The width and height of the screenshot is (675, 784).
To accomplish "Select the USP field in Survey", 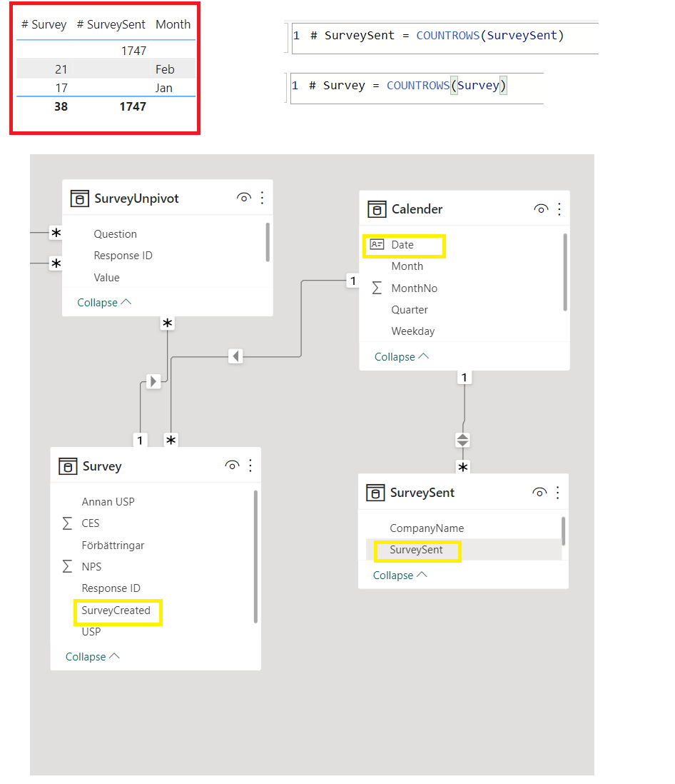I will (91, 632).
